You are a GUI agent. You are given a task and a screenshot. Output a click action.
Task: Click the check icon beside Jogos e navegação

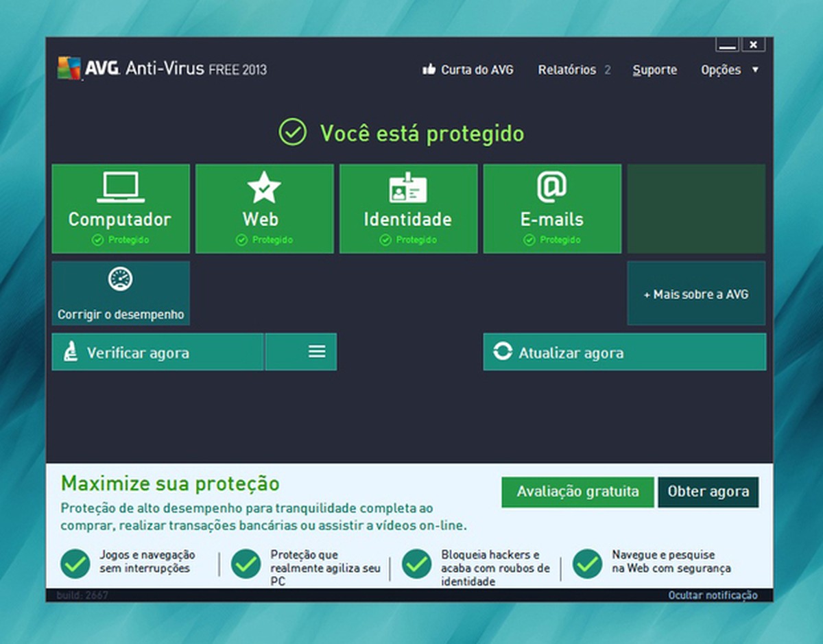tap(75, 564)
